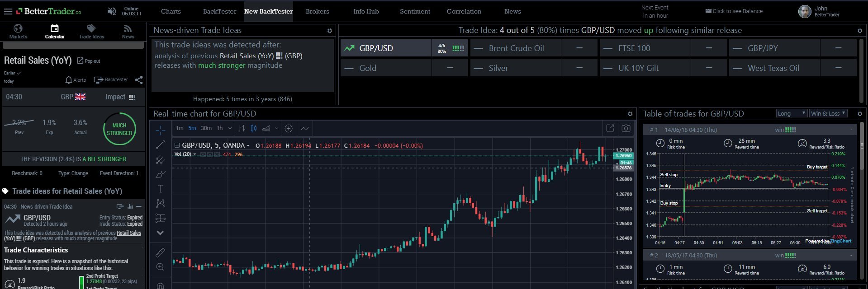Select the West Texas Oil instrument tile
This screenshot has width=868, height=289.
(x=792, y=68)
